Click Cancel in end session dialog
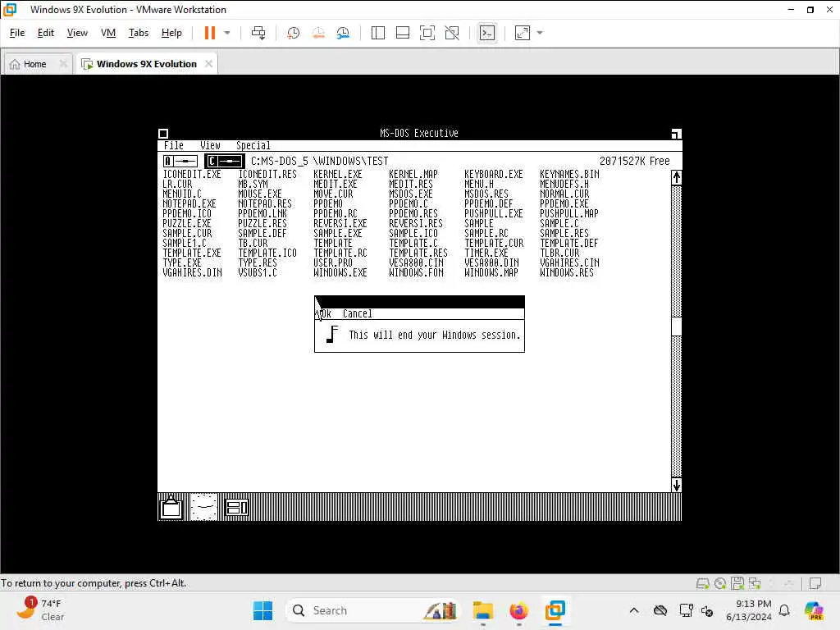 [358, 314]
